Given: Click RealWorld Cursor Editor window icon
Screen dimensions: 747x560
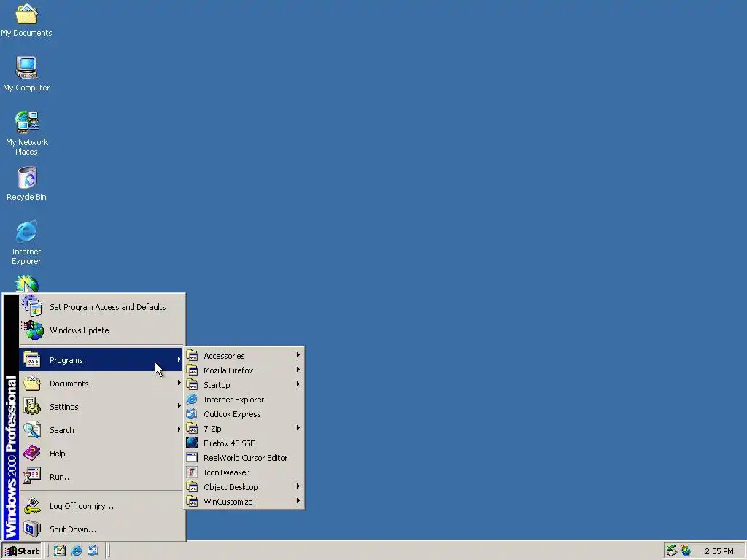Looking at the screenshot, I should pyautogui.click(x=192, y=458).
